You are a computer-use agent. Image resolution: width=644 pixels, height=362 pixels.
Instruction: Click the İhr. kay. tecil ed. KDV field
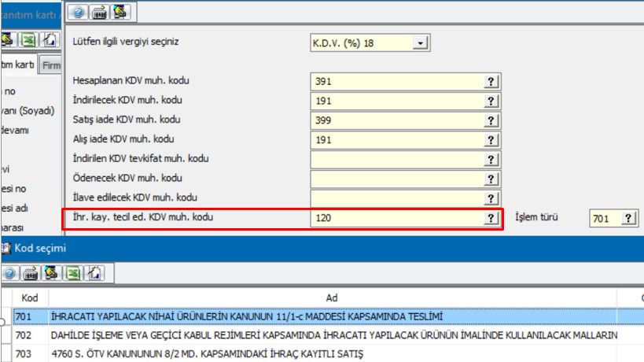[x=397, y=218]
